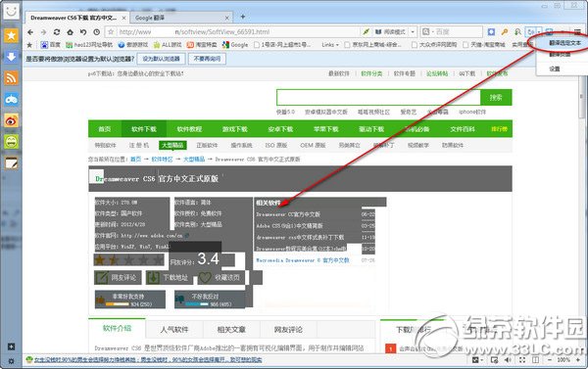Open the Favorites star sidebar panel
This screenshot has width=588, height=369.
coord(11,35)
